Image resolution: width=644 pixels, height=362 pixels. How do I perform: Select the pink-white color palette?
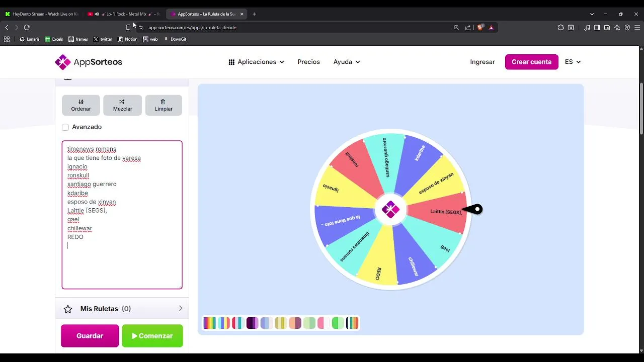coord(324,323)
